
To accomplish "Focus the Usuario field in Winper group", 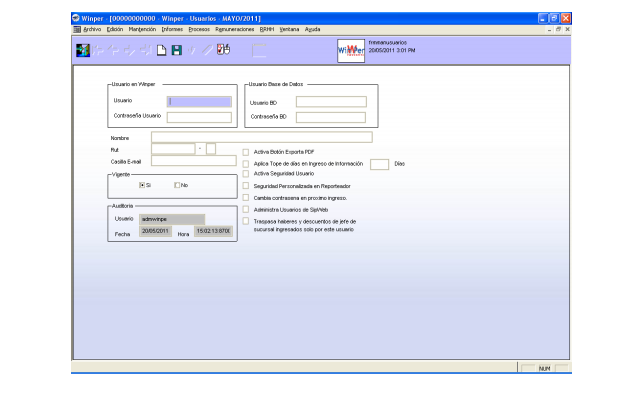I will click(199, 102).
